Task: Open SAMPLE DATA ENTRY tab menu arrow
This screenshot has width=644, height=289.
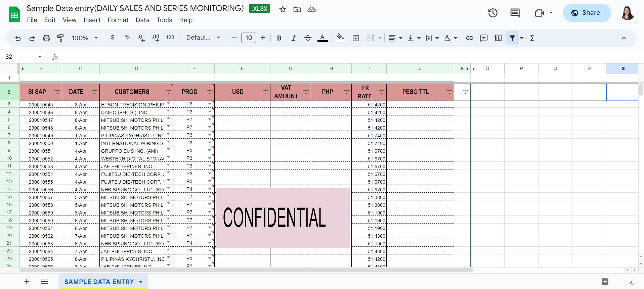Action: pos(141,282)
